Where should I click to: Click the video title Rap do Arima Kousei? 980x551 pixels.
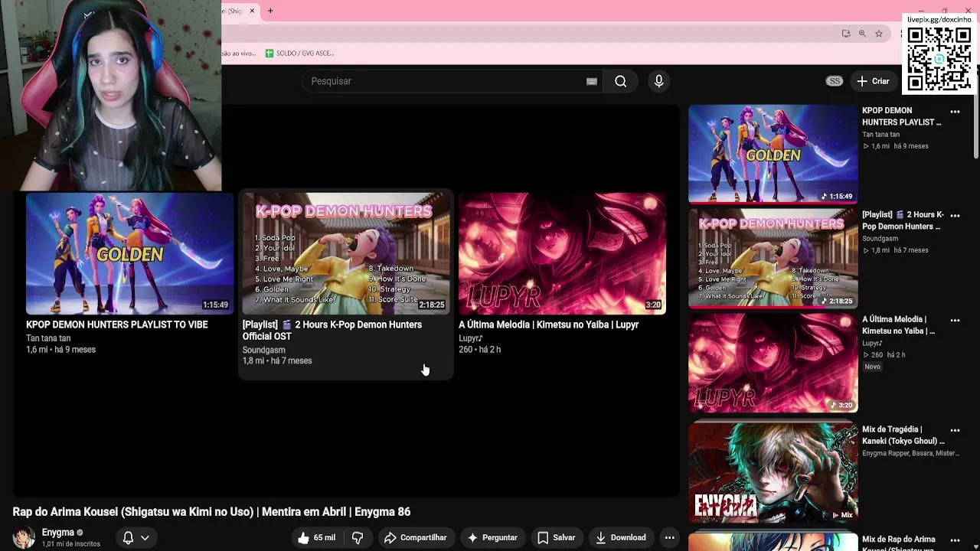pos(211,512)
